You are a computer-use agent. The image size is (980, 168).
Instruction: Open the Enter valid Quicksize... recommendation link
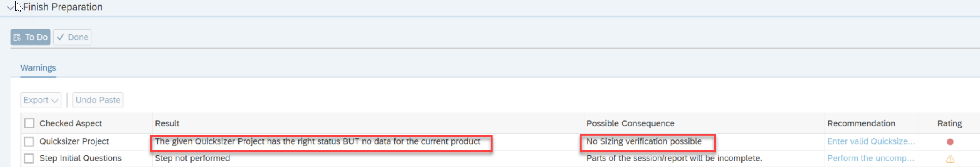coord(871,141)
